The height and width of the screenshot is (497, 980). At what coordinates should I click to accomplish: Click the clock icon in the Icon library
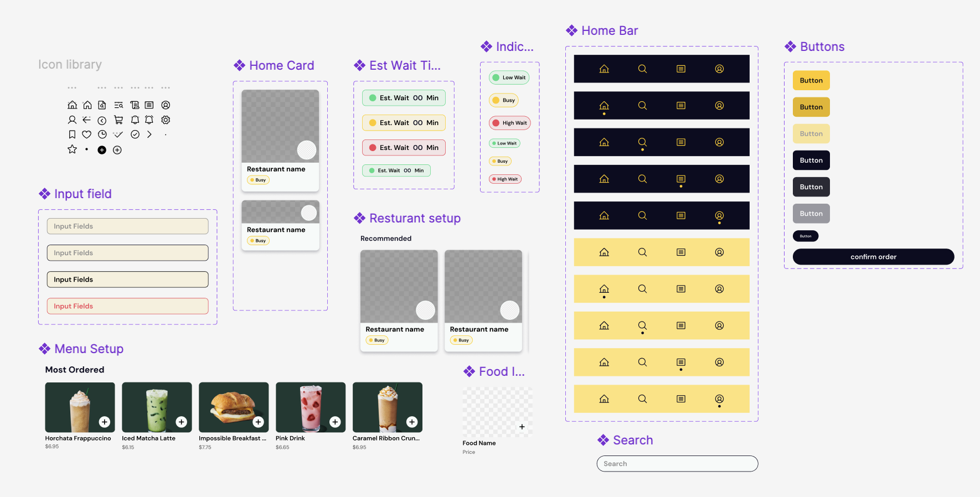tap(102, 134)
